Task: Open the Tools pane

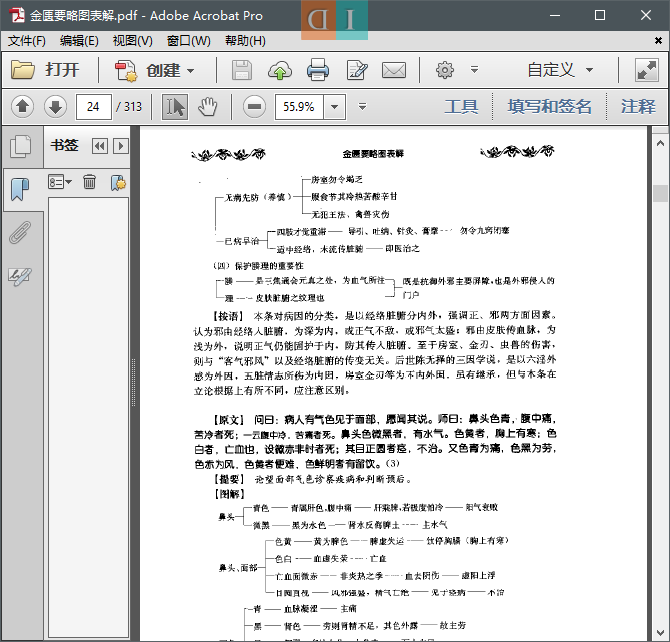Action: (x=461, y=106)
